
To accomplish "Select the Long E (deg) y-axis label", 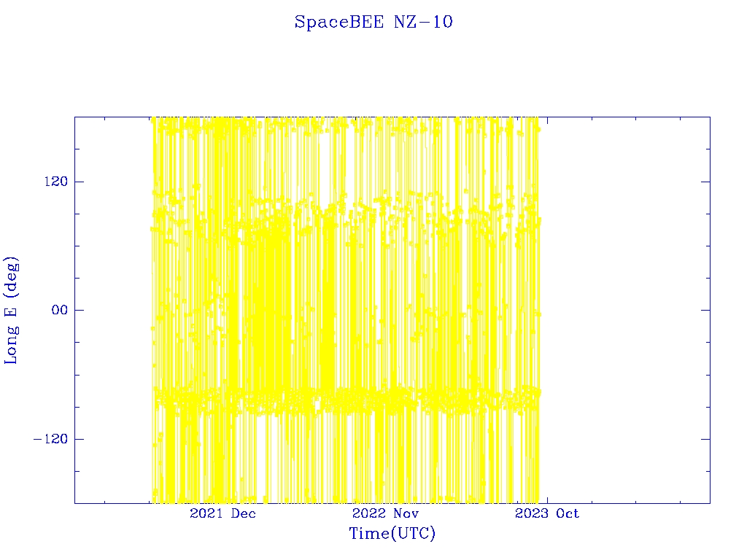I will click(12, 310).
